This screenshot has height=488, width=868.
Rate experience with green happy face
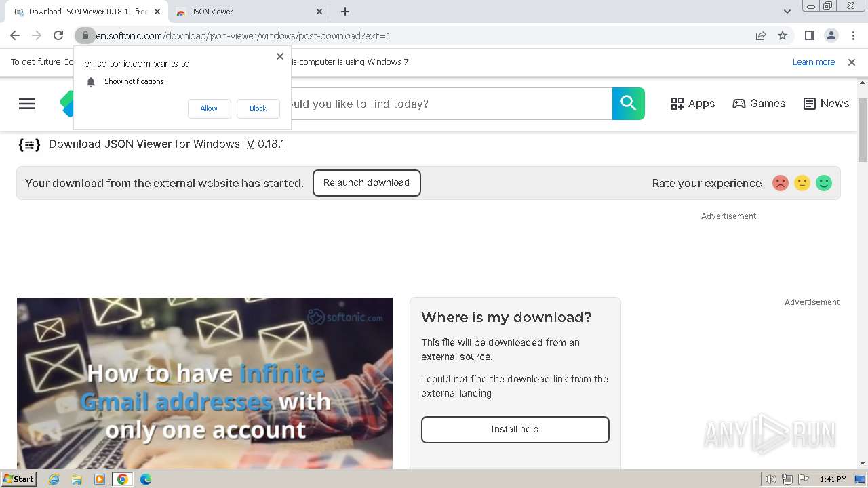[x=824, y=183]
